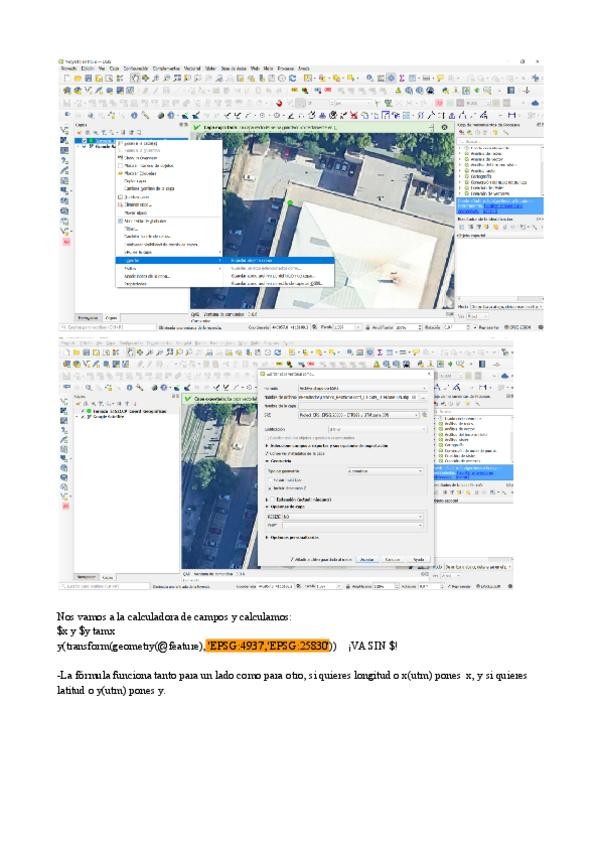Toggle the selected layer's checkbox in upper Capas panel
Image resolution: width=600 pixels, height=848 pixels.
(x=84, y=141)
